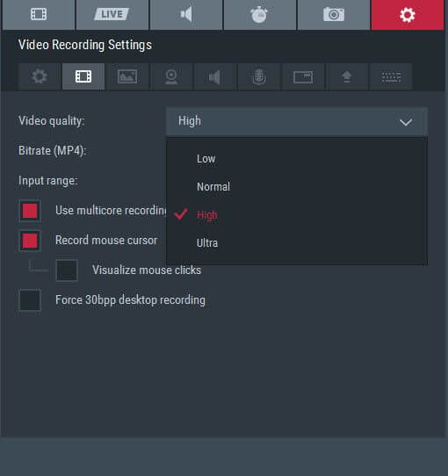Open the audio speaker top tab
The image size is (448, 476).
[186, 15]
